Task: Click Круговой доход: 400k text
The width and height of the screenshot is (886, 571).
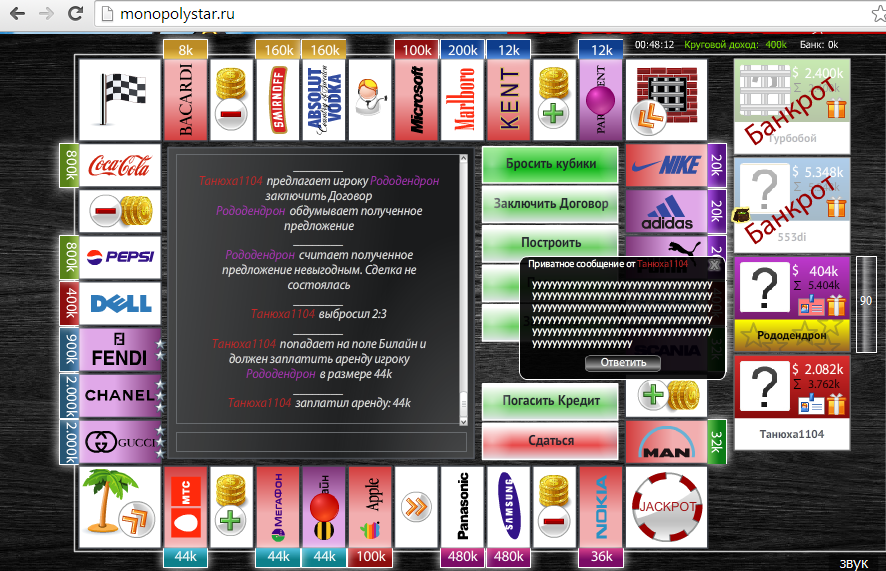Action: pos(735,45)
